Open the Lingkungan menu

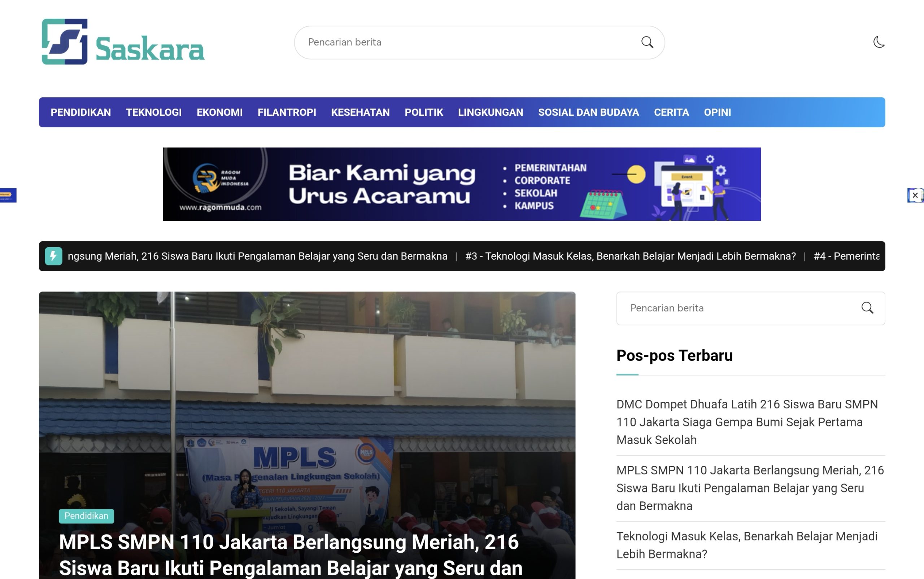point(491,112)
